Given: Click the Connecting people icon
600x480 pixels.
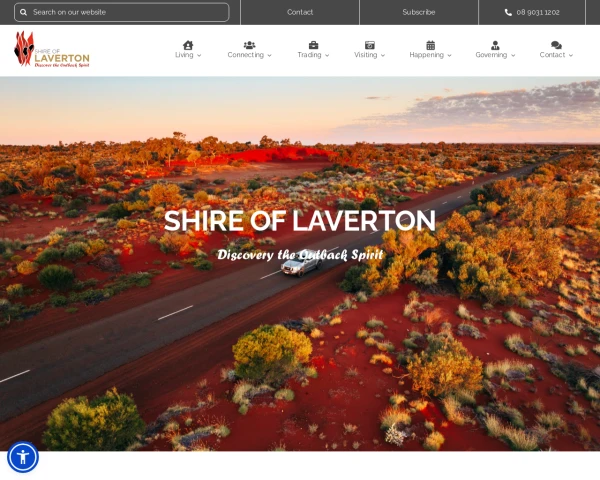Looking at the screenshot, I should click(249, 45).
